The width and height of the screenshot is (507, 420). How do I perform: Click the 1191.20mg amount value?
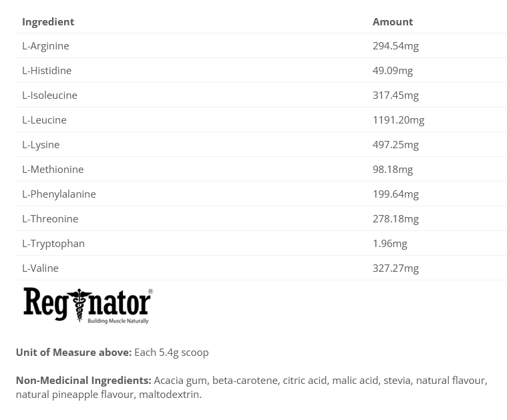[398, 120]
